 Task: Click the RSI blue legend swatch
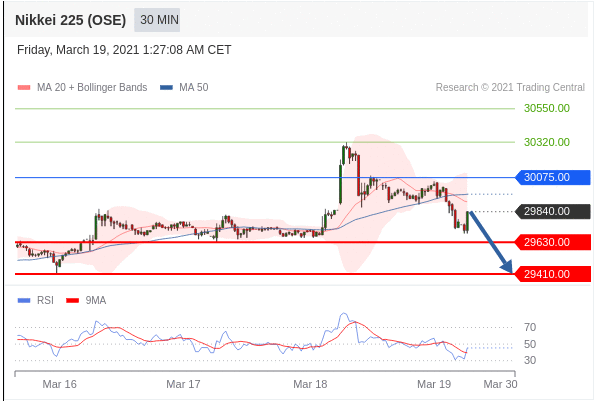(x=24, y=301)
